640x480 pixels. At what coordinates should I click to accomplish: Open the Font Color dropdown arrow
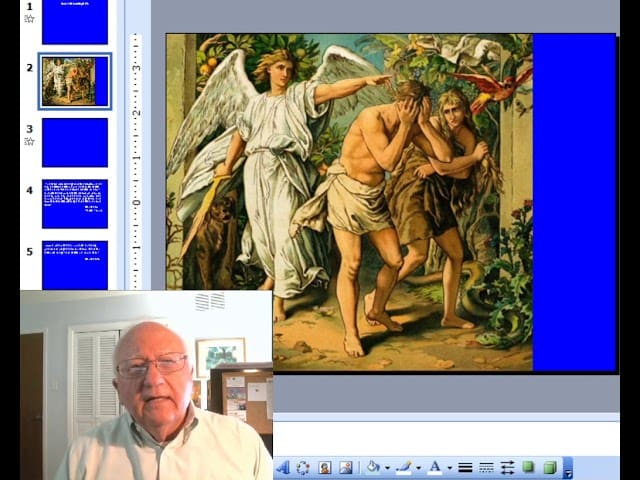[449, 468]
